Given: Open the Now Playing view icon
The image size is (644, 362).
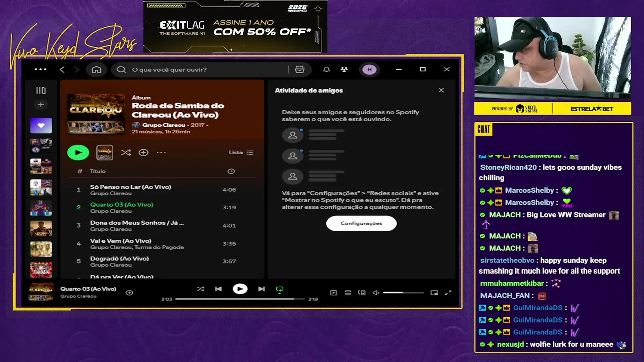Looking at the screenshot, I should click(x=333, y=292).
